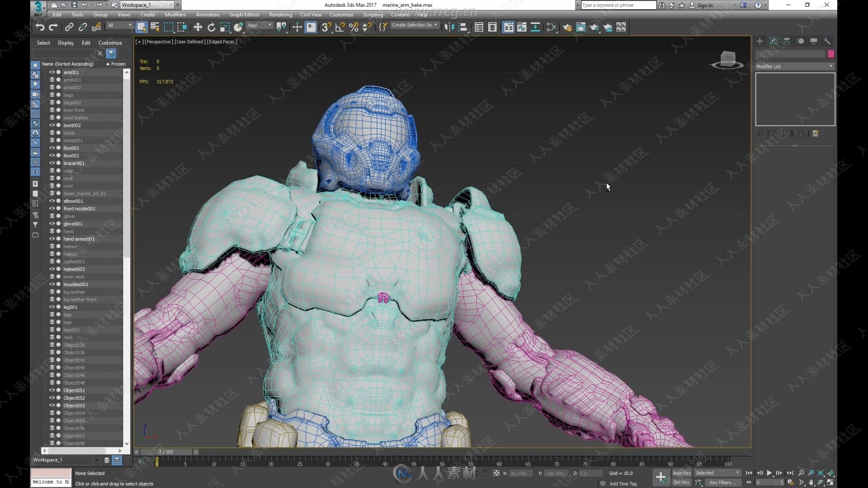Open the View reference coordinate dropdown

(x=260, y=25)
